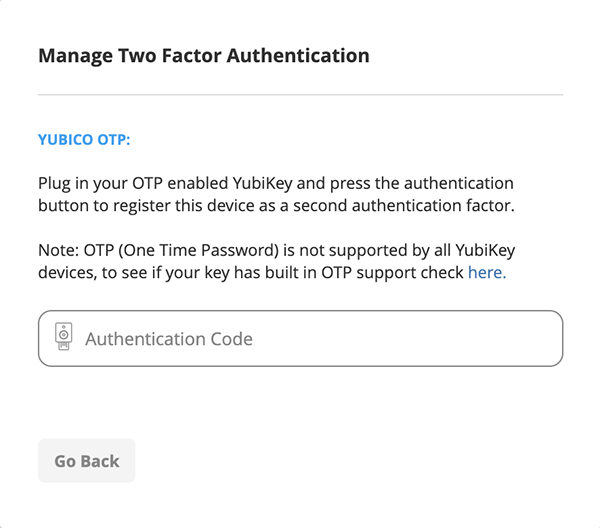Image resolution: width=600 pixels, height=528 pixels.
Task: Click the YUBICO OTP section label
Action: [84, 139]
